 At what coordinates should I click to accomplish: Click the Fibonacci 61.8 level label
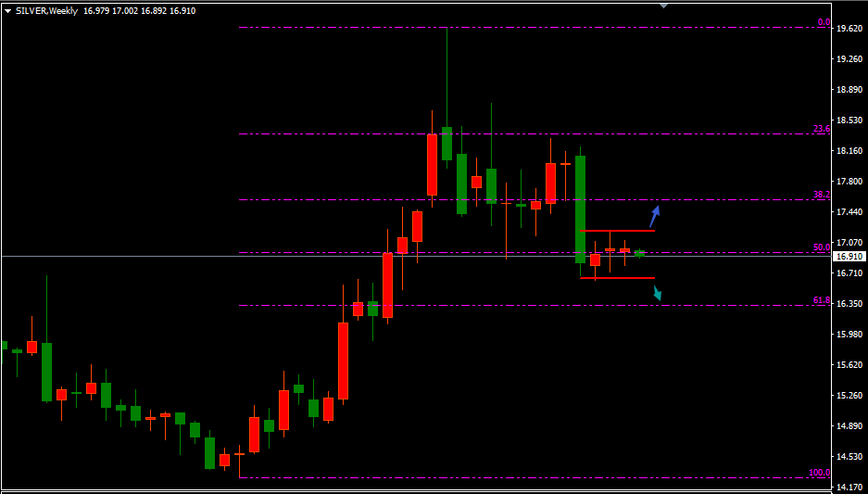click(x=822, y=300)
